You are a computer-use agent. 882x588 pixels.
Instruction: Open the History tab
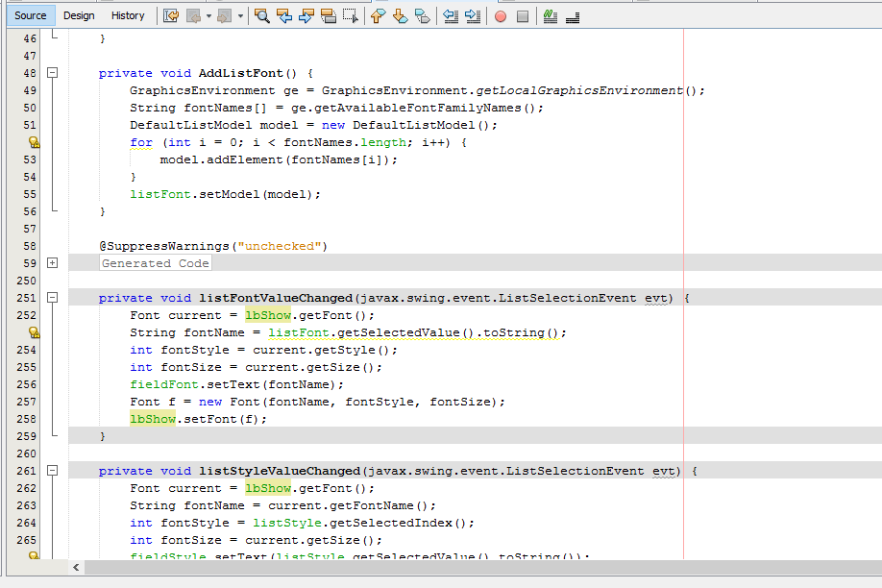(x=128, y=15)
